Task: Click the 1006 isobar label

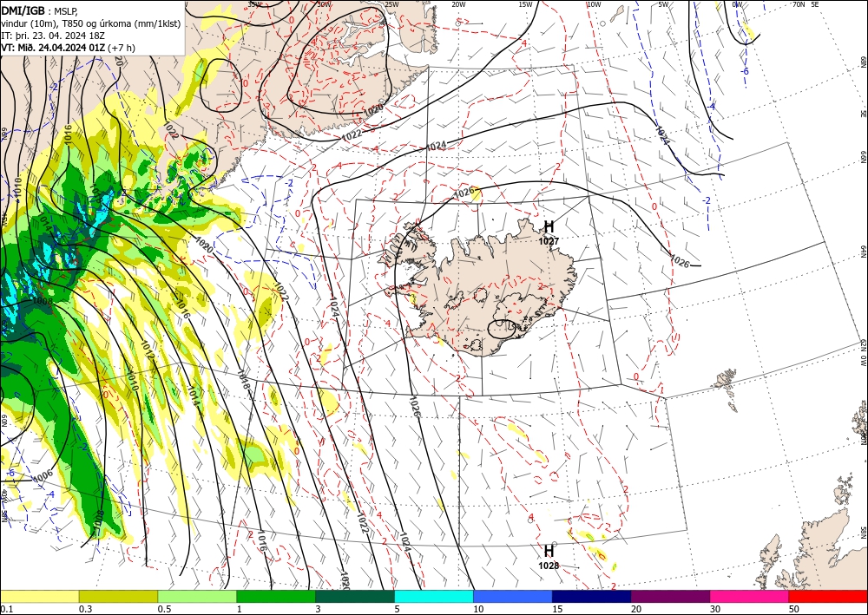Action: pos(43,475)
